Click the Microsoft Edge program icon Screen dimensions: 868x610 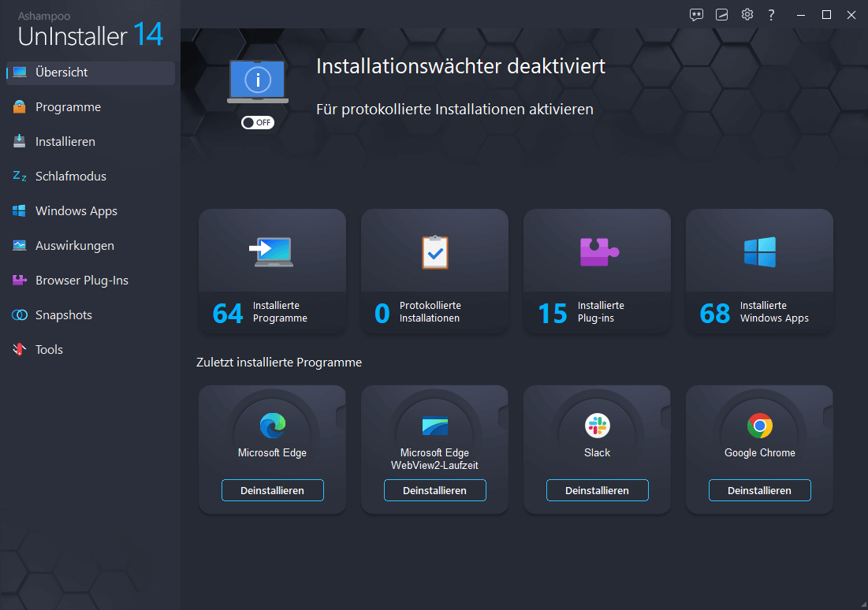click(x=272, y=426)
